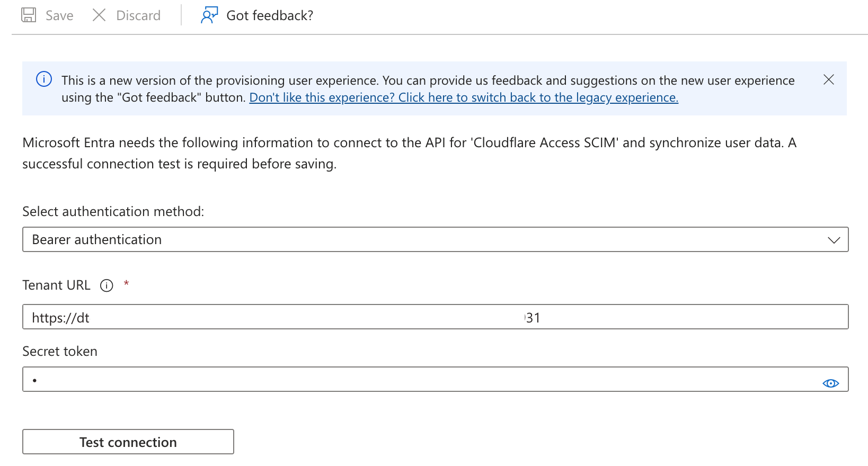
Task: Click the Save text in the toolbar
Action: click(59, 16)
